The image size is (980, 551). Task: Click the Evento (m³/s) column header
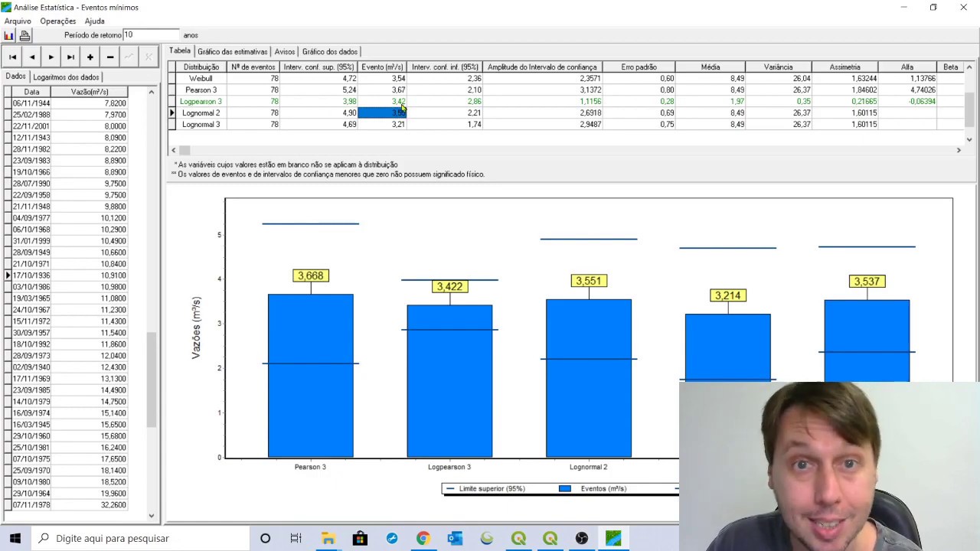tap(382, 67)
